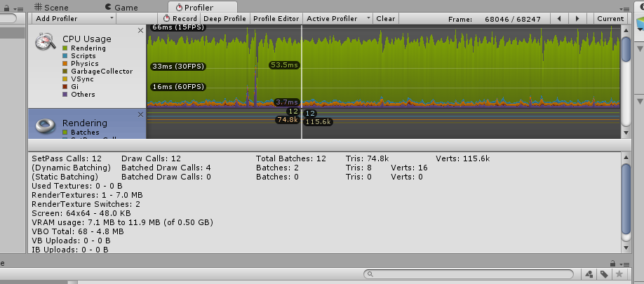The height and width of the screenshot is (284, 644).
Task: Click the 66ms (15FPS) grid label
Action: tap(178, 27)
